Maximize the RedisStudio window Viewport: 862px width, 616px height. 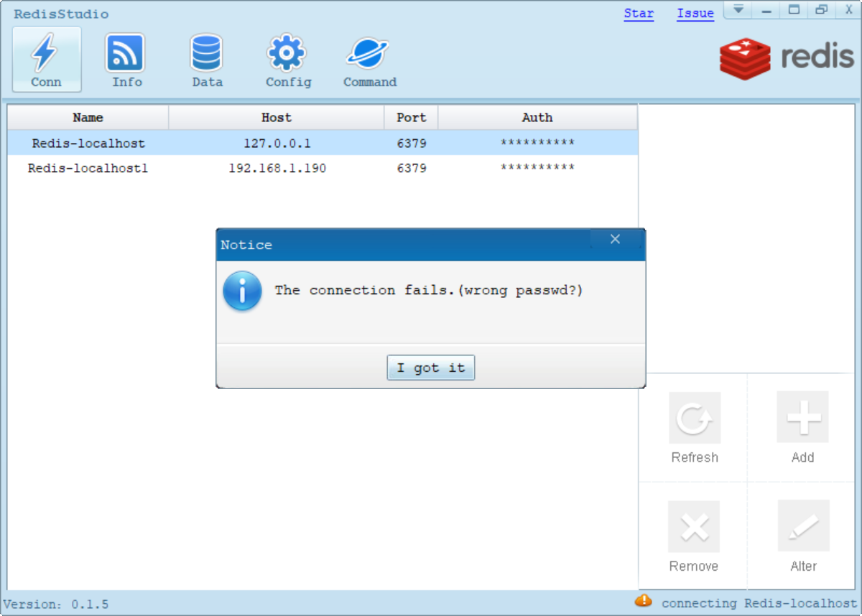(794, 10)
